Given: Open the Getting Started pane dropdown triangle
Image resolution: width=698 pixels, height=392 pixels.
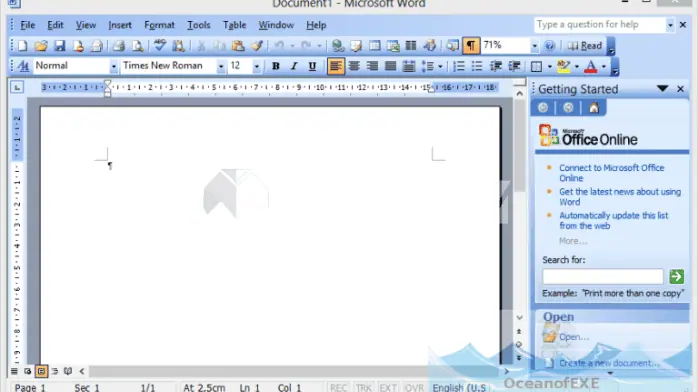Looking at the screenshot, I should point(662,89).
